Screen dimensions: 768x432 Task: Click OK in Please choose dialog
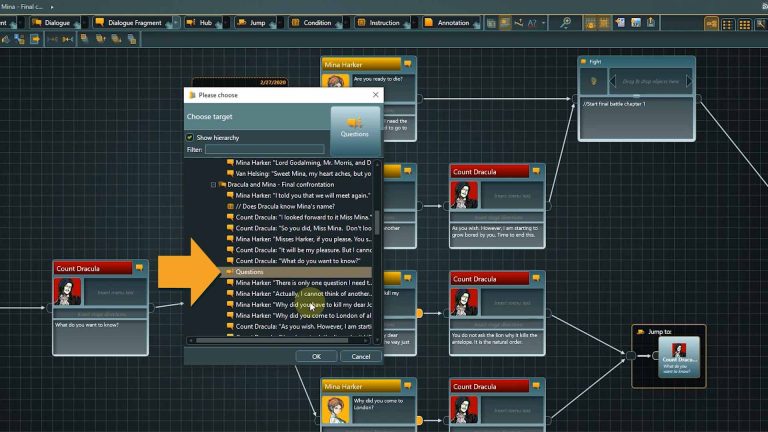(x=316, y=356)
